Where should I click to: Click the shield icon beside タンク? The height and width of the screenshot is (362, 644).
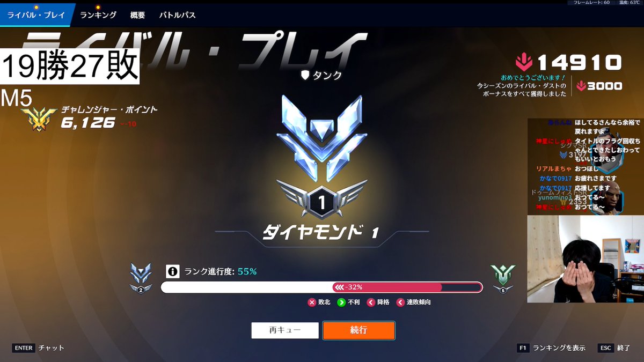(x=305, y=76)
